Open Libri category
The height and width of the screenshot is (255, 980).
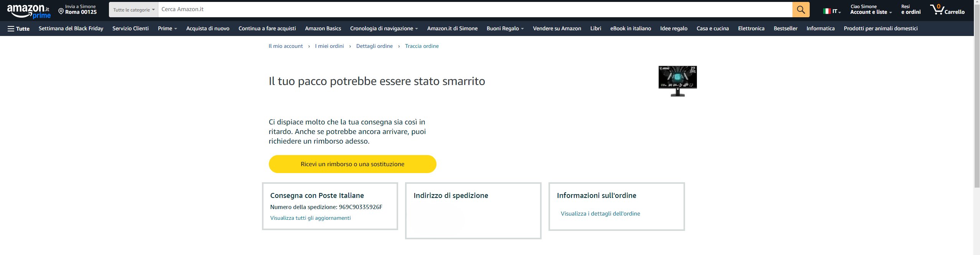(x=596, y=28)
